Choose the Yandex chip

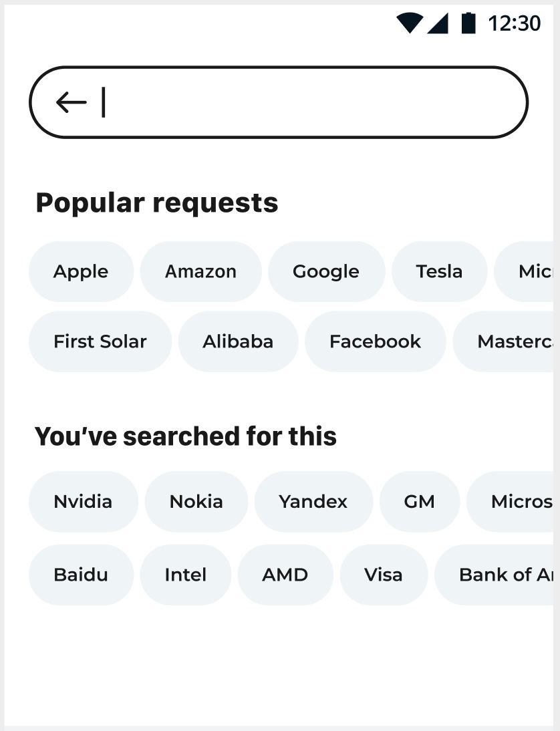point(313,502)
